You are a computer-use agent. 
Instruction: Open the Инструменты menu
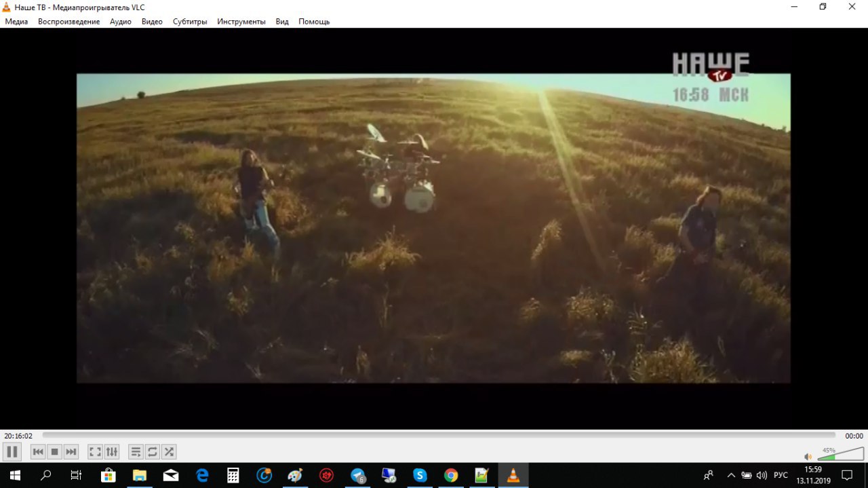click(x=241, y=22)
